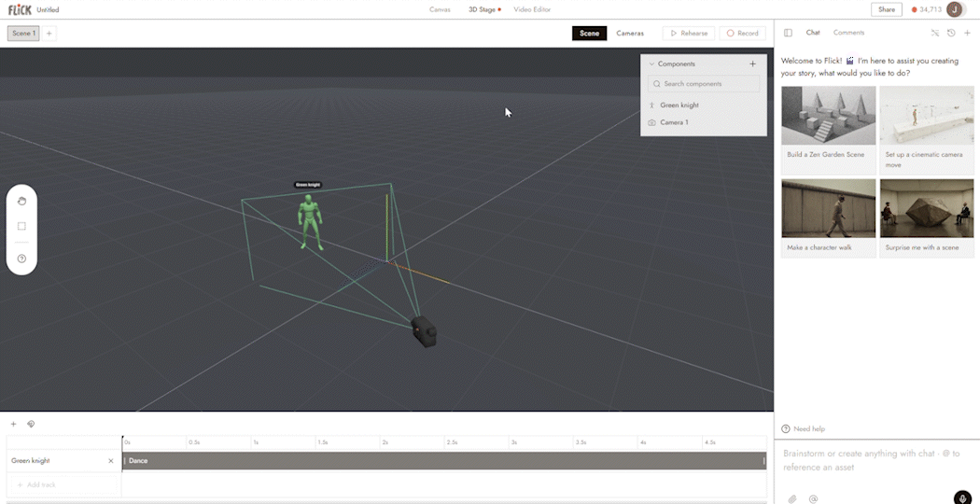The height and width of the screenshot is (504, 980).
Task: Click the timeline tag icon beside plus
Action: tap(31, 424)
